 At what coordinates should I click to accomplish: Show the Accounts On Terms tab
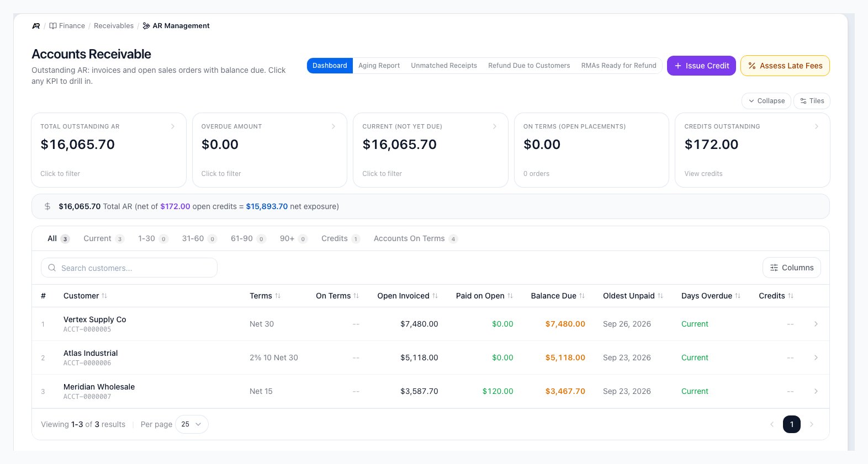416,239
